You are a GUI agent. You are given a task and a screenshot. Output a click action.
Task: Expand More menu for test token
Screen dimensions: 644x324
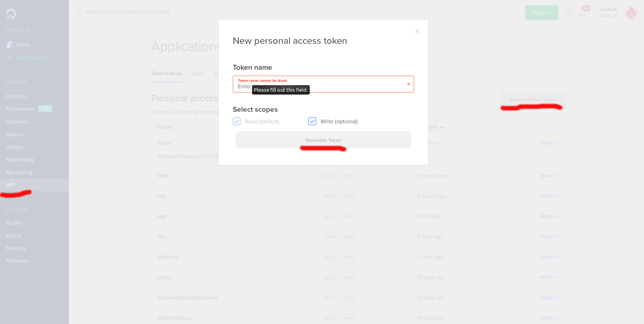click(550, 216)
